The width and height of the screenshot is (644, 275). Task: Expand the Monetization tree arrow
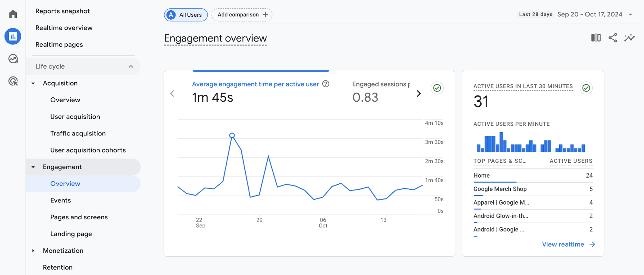(x=33, y=251)
